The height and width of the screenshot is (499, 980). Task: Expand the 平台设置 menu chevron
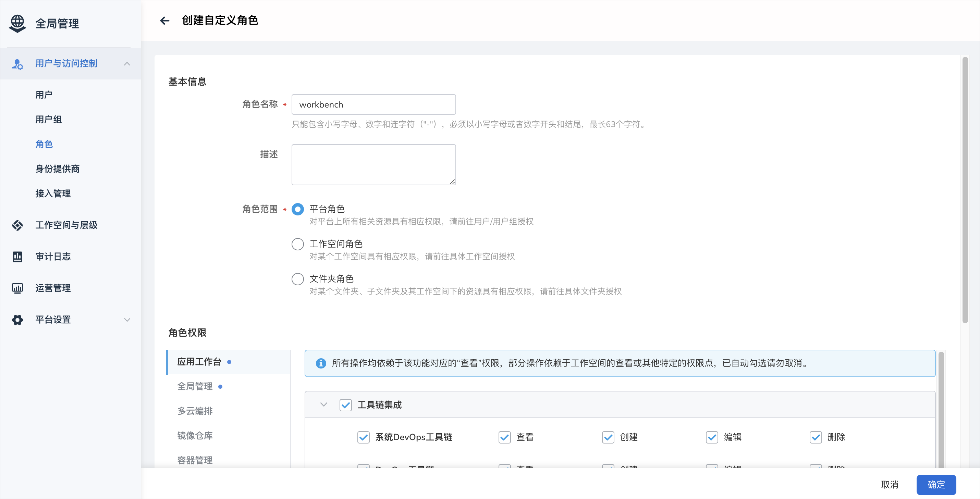127,320
